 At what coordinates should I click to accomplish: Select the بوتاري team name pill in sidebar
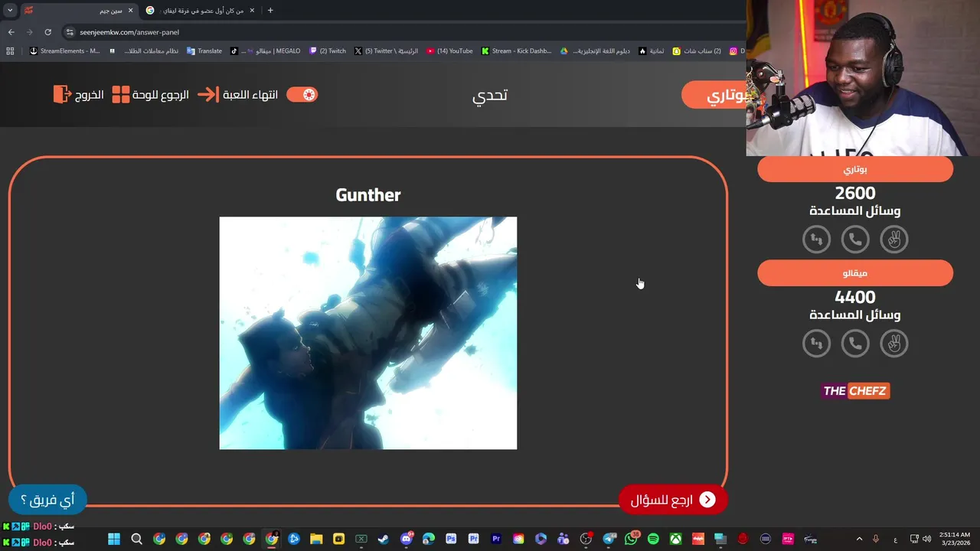855,169
